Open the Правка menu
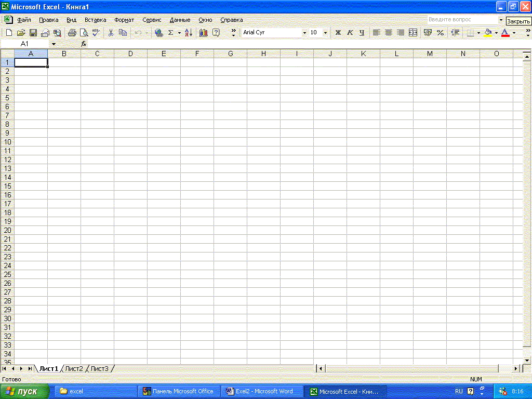The image size is (532, 399). coord(48,20)
